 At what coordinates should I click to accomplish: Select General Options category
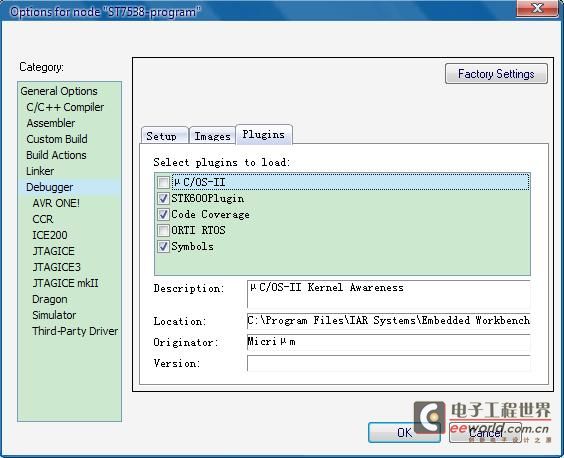pos(59,91)
